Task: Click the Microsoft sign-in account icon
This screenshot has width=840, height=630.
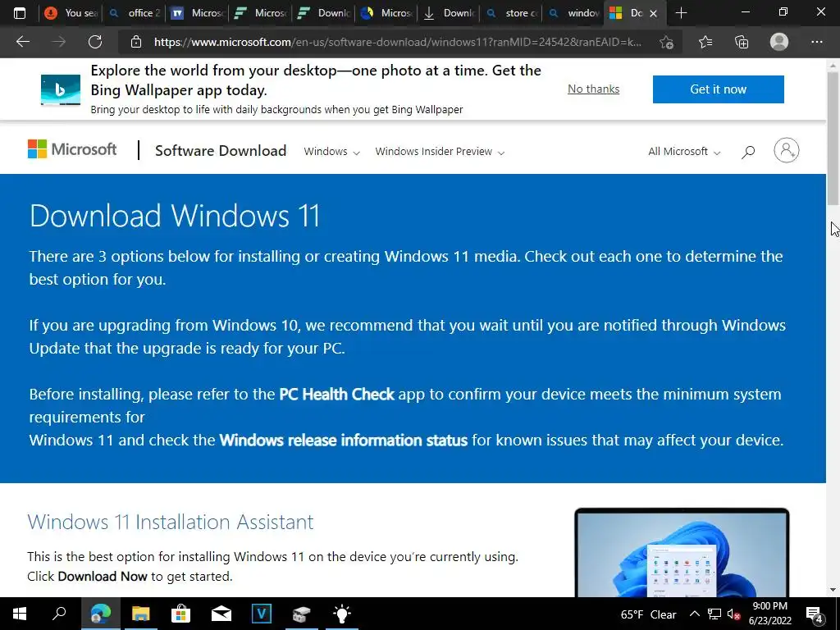Action: click(x=787, y=151)
